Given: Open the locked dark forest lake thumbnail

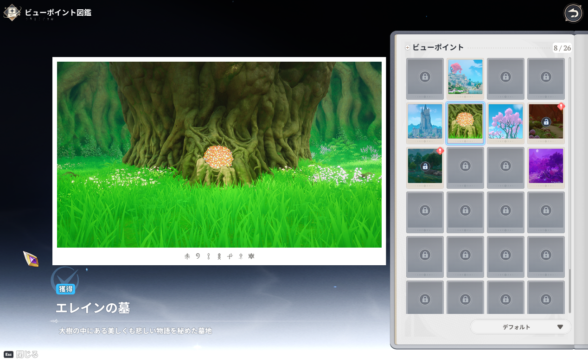Looking at the screenshot, I should click(x=425, y=166).
